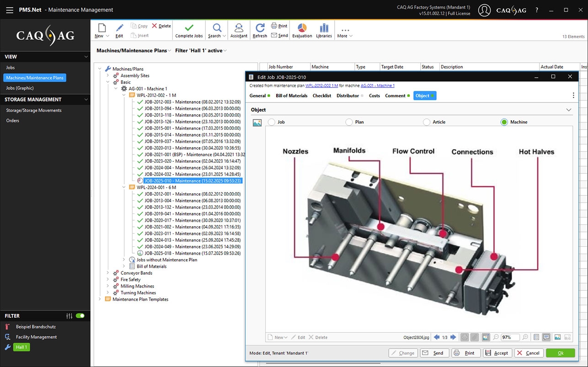Open the Machines/Maintenance Plans dropdown
Screen dimensions: 588x367
[134, 51]
